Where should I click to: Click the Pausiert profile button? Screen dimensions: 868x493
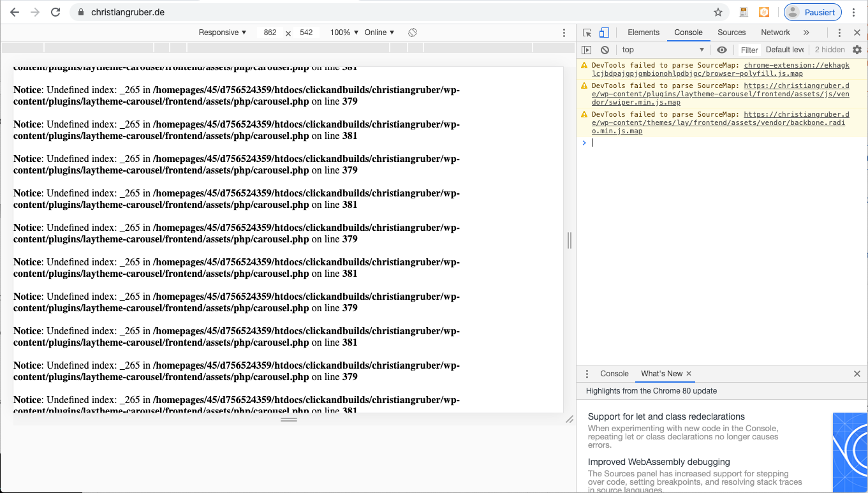812,12
